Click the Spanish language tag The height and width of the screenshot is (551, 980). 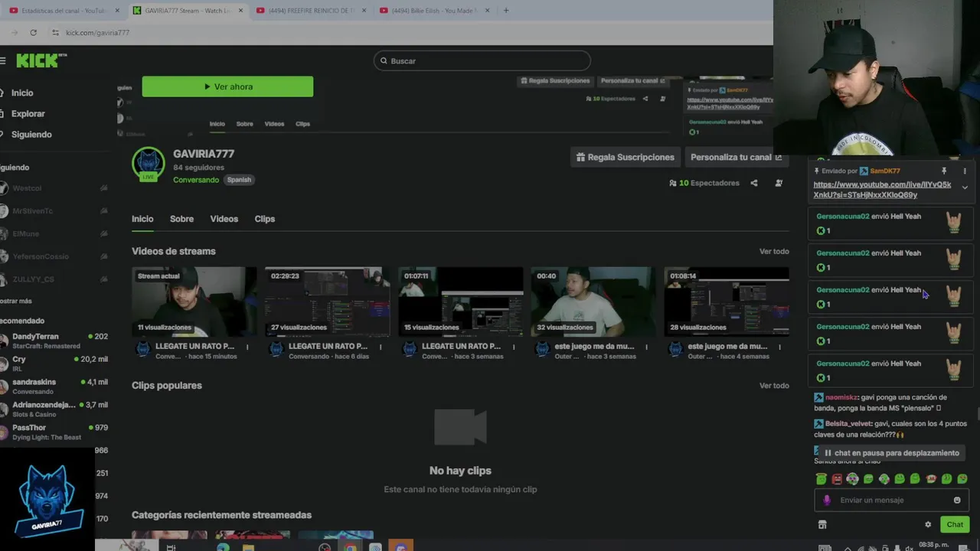point(239,180)
